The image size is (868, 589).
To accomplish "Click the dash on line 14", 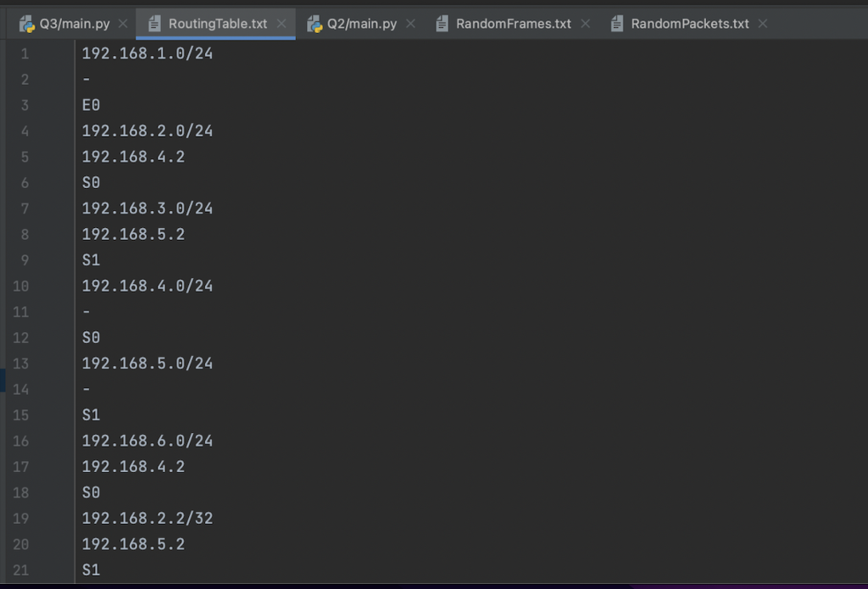I will click(x=86, y=390).
